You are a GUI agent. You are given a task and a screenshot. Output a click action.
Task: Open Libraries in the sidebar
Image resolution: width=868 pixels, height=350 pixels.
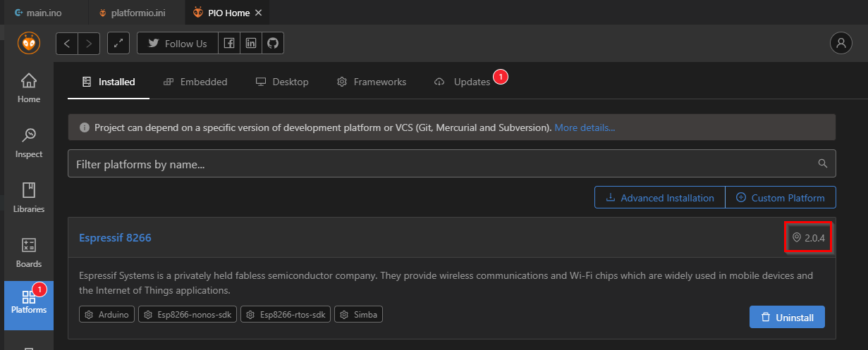tap(29, 198)
